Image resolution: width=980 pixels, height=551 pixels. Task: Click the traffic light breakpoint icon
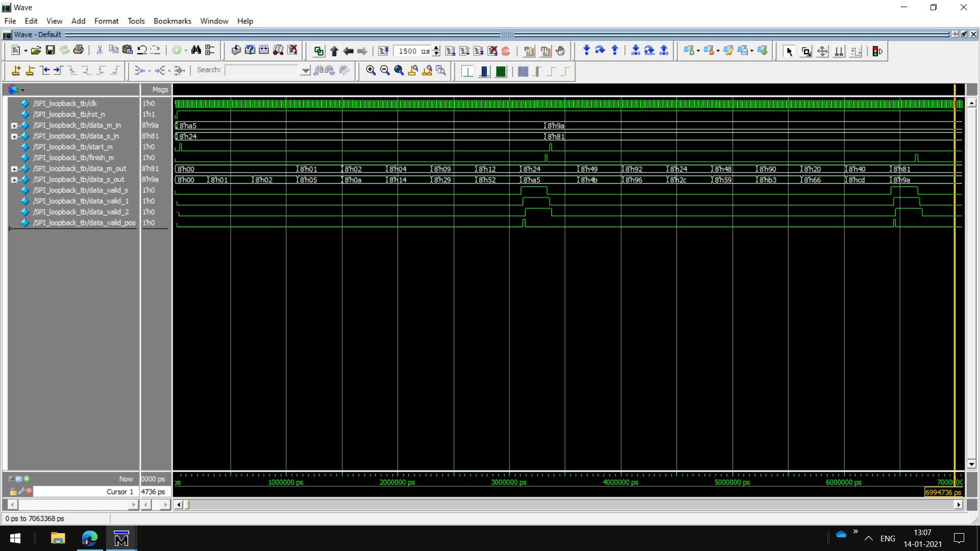point(877,52)
